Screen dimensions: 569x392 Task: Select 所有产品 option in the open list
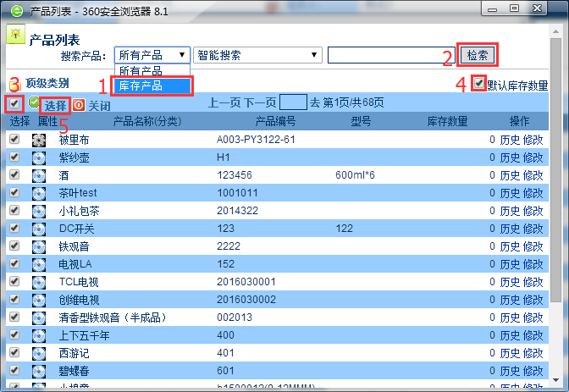click(x=141, y=71)
